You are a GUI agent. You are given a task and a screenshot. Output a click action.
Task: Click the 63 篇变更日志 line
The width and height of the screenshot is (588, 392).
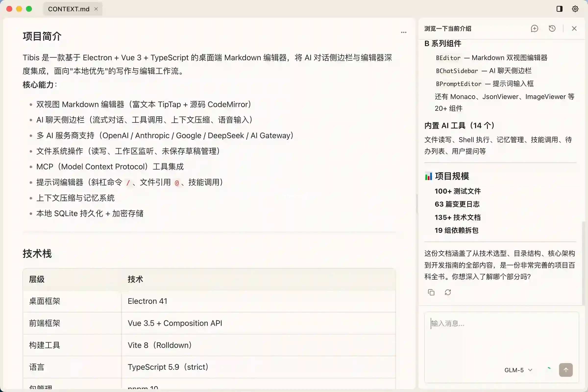point(457,204)
